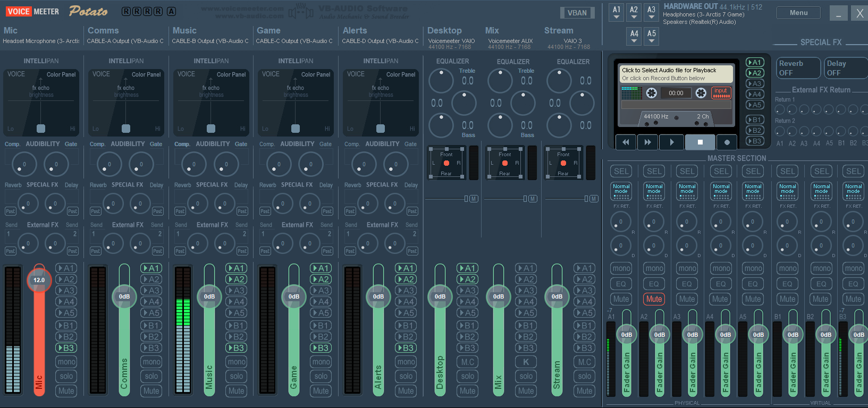This screenshot has width=868, height=408.
Task: Click the Comms 0dB fader knob
Action: pos(124,296)
